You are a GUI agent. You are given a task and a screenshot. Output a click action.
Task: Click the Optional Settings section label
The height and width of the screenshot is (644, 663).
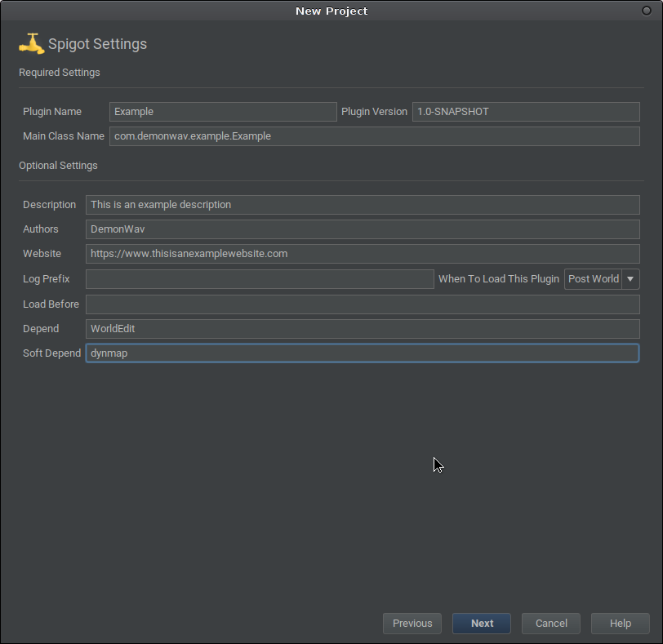[x=58, y=166]
